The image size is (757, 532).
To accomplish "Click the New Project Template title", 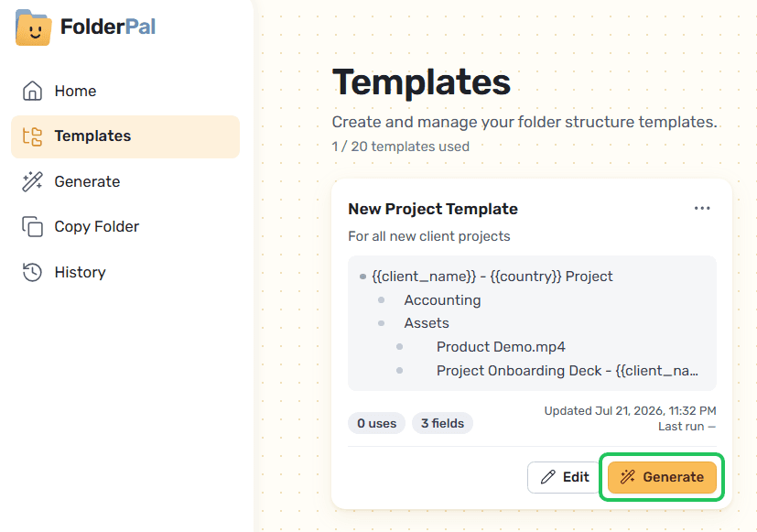I will click(x=433, y=209).
